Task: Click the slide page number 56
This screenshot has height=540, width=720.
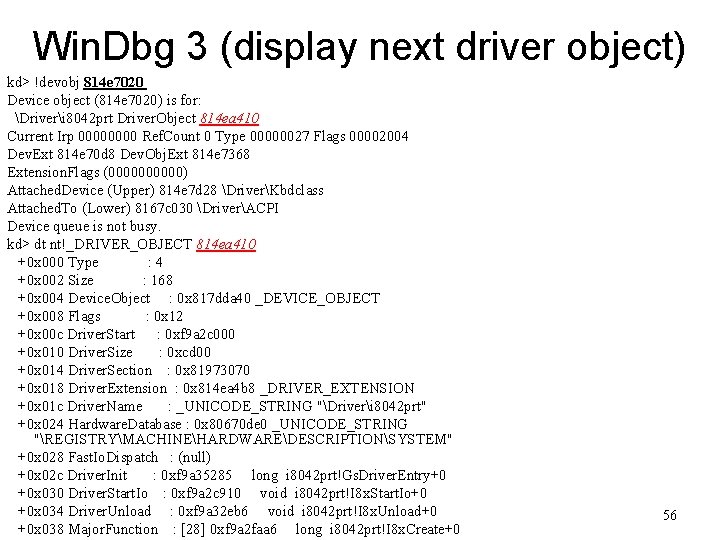Action: pos(670,515)
